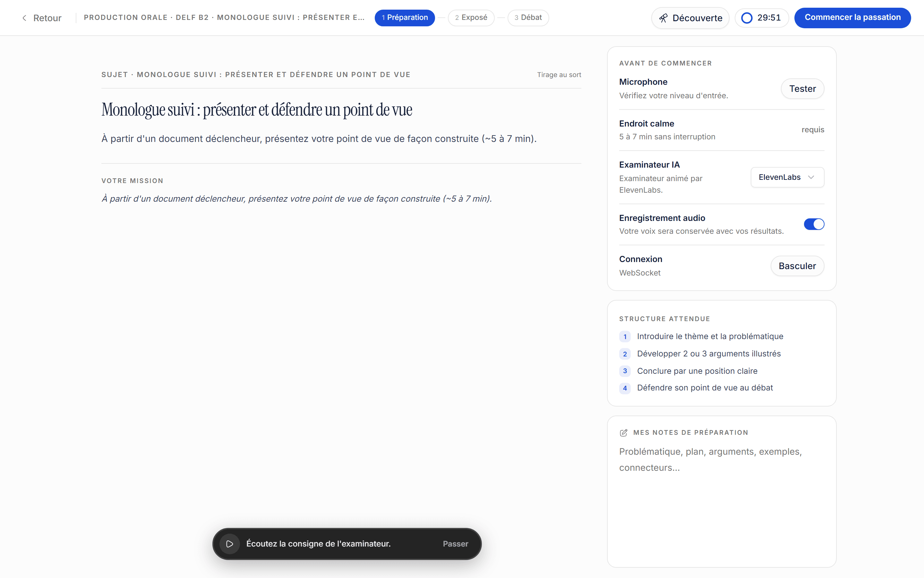The image size is (924, 578).
Task: Click the Examinateur IA label
Action: 649,165
